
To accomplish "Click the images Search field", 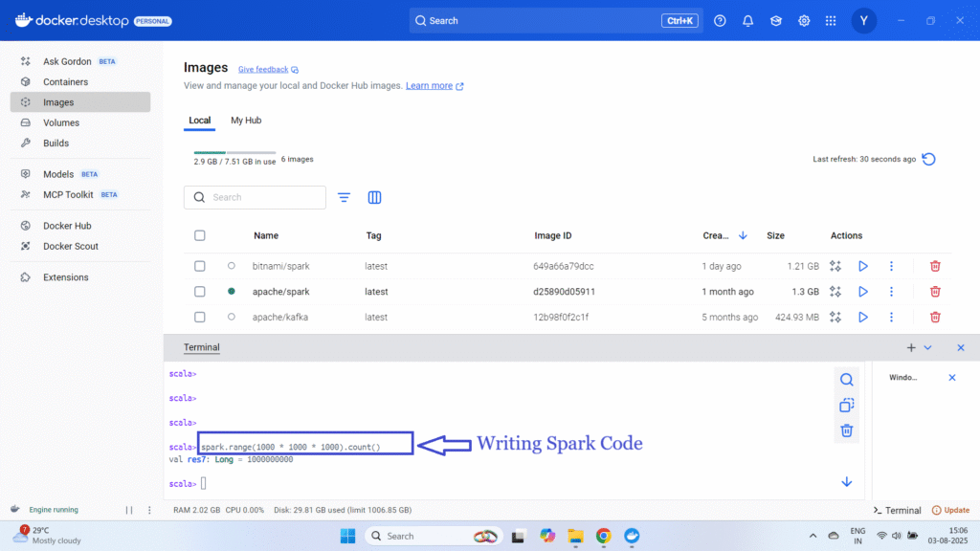I will (x=255, y=197).
